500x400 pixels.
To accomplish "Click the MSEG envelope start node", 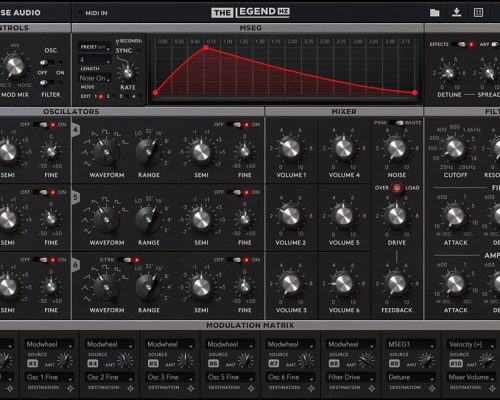I will [x=155, y=93].
